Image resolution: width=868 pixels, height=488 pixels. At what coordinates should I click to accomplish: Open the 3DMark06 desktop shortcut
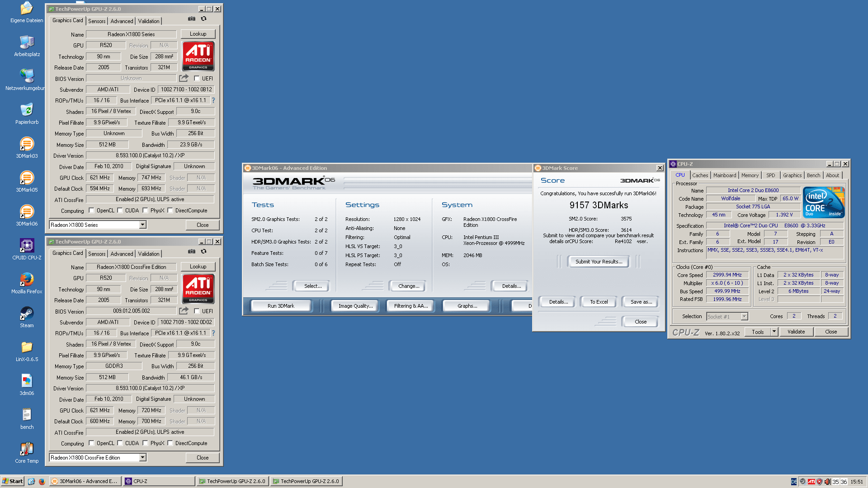(x=27, y=212)
